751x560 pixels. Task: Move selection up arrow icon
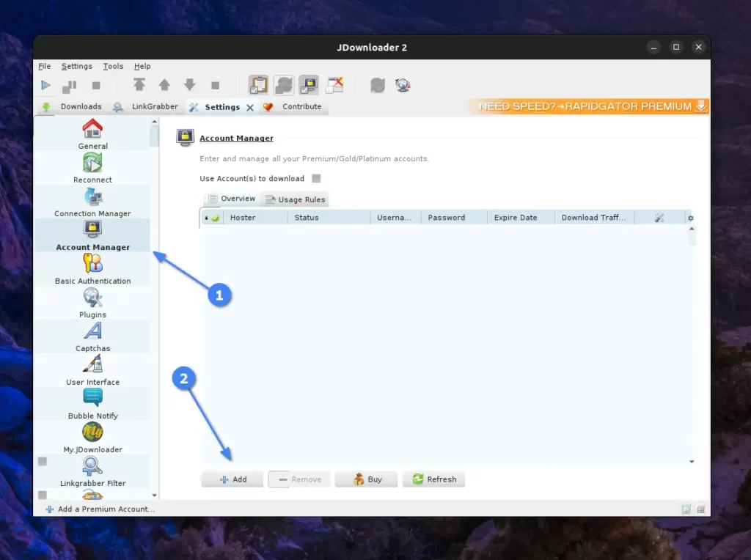(164, 85)
